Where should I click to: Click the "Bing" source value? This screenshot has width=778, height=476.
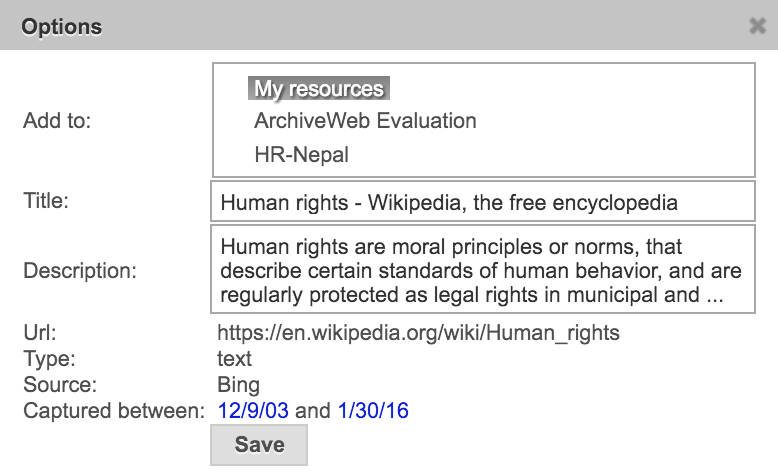point(238,385)
